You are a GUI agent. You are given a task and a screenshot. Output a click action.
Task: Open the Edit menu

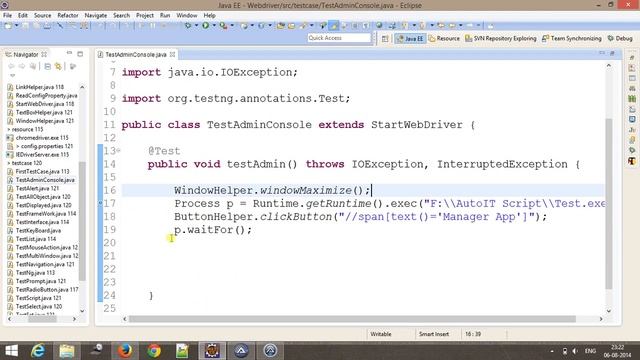[22, 15]
